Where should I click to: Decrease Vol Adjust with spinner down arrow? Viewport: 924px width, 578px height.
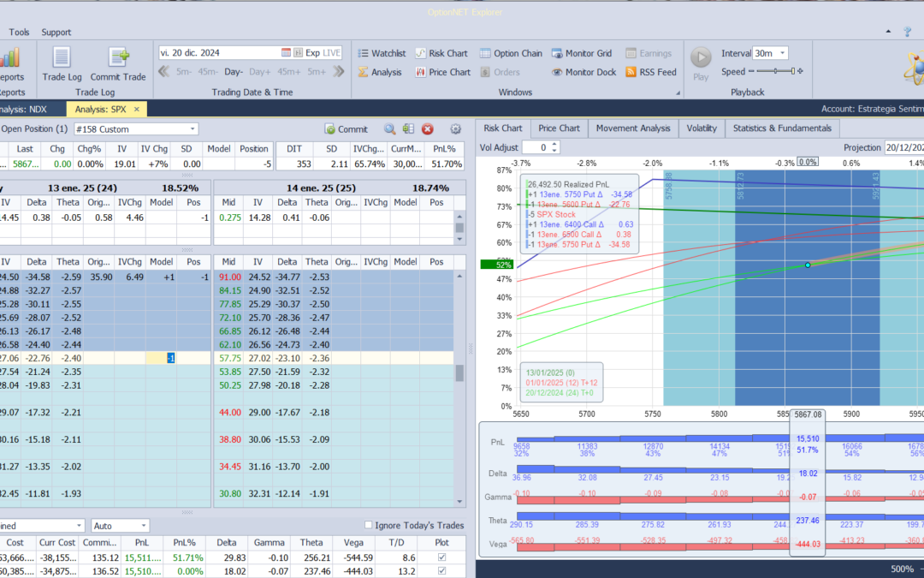[554, 151]
